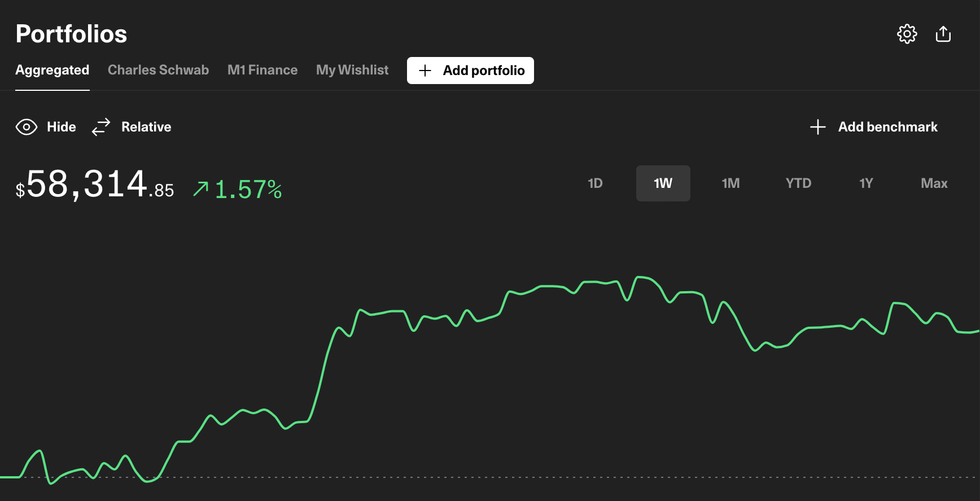Open portfolio settings gear icon
This screenshot has height=501, width=980.
(x=907, y=34)
